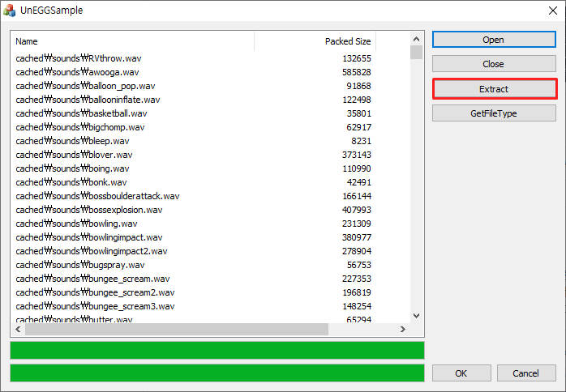Click packed size value 42491

pos(358,182)
